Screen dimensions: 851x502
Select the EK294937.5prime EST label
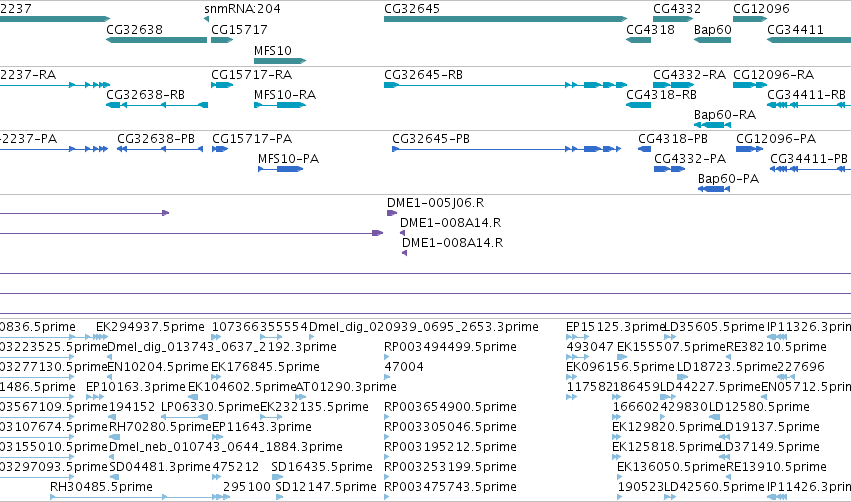coord(150,327)
